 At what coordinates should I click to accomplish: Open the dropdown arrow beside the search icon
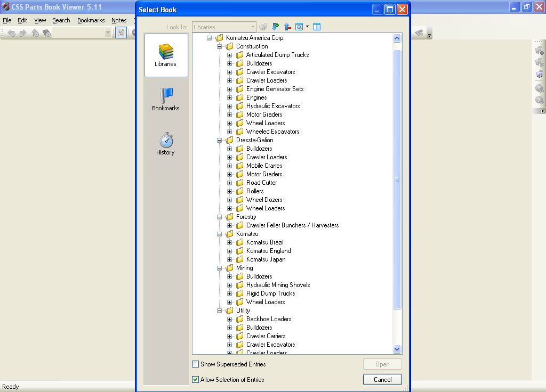307,27
